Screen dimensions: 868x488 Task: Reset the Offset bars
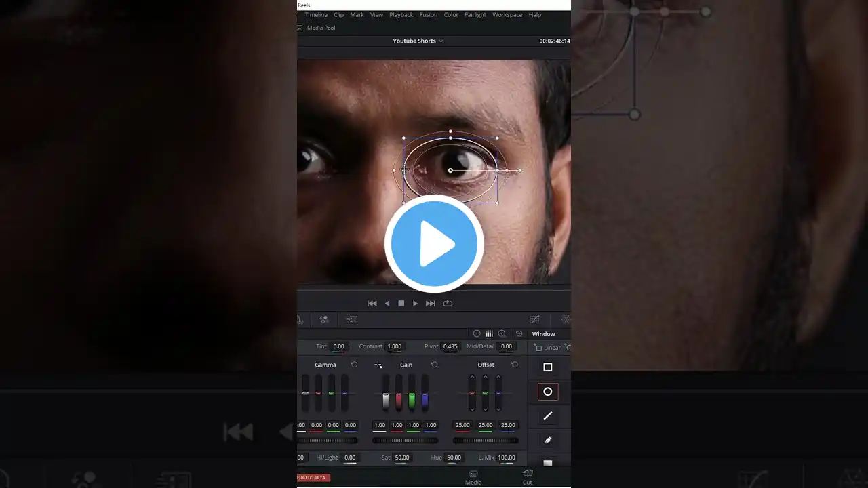click(x=515, y=365)
